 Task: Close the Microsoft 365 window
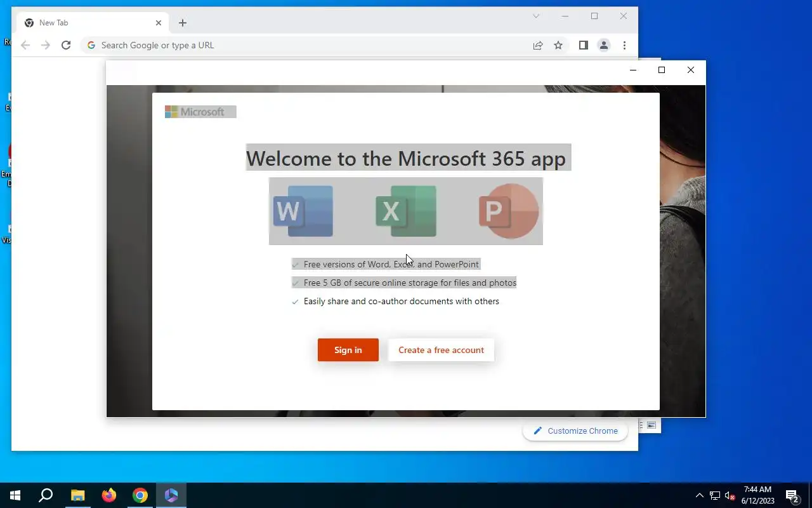tap(691, 70)
